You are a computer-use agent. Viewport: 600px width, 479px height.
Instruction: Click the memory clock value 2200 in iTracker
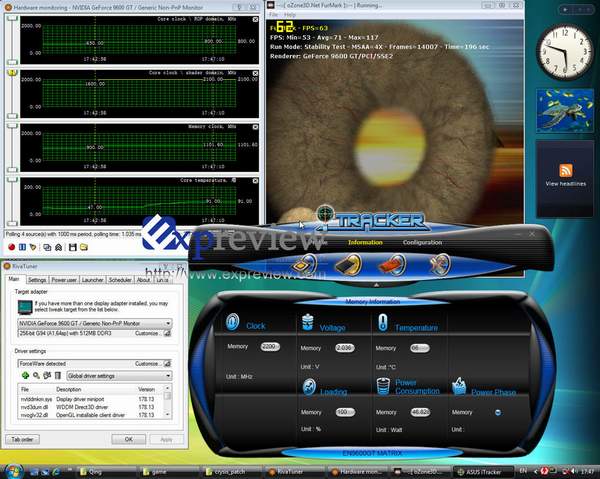point(270,347)
